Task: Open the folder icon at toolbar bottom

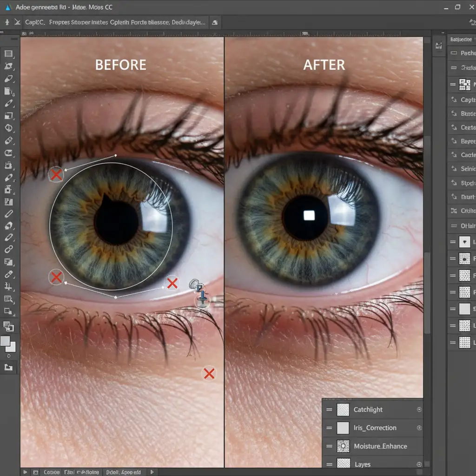Action: 8,367
